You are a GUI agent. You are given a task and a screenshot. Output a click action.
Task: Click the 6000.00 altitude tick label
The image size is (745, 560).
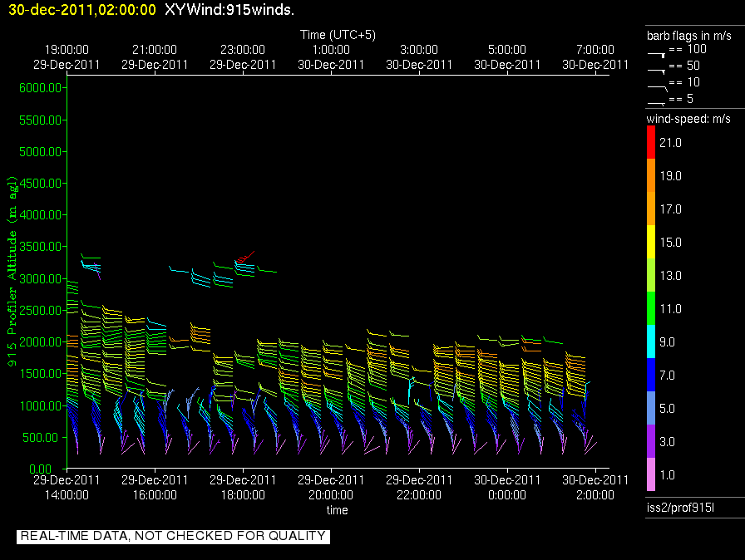pyautogui.click(x=41, y=87)
